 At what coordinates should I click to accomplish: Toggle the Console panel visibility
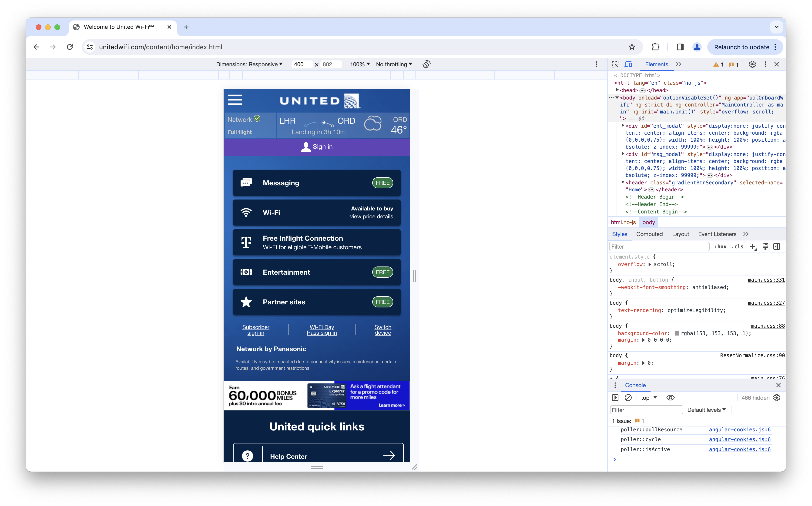tap(779, 385)
